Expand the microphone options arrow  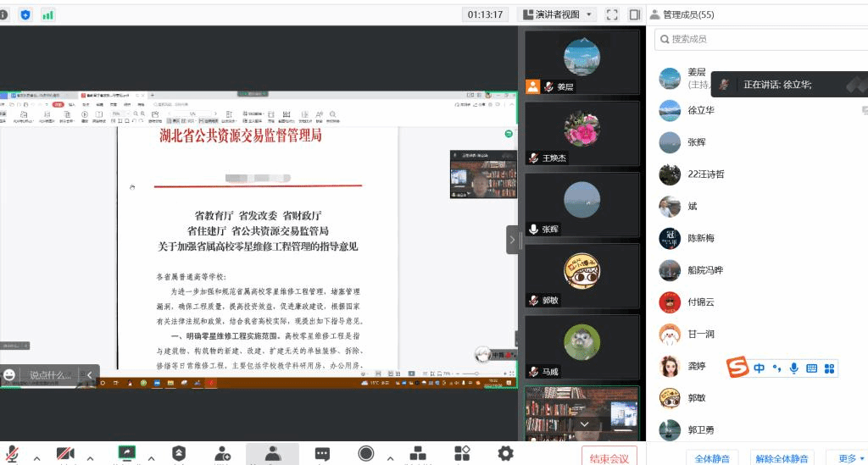point(36,458)
